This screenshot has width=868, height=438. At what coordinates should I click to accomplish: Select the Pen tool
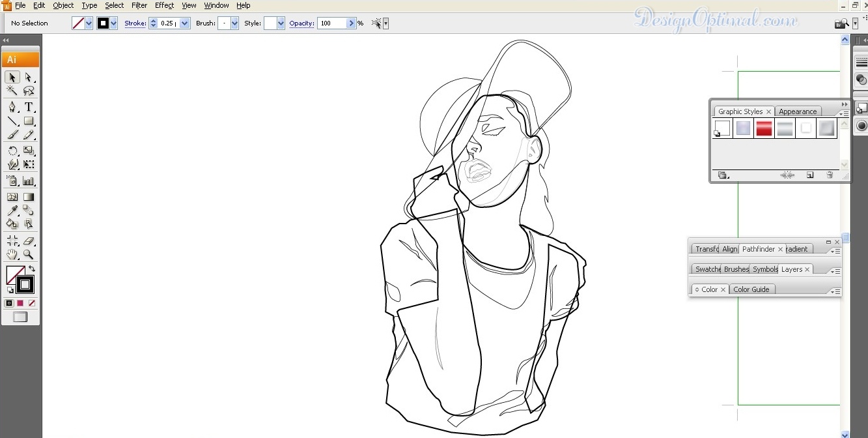12,107
